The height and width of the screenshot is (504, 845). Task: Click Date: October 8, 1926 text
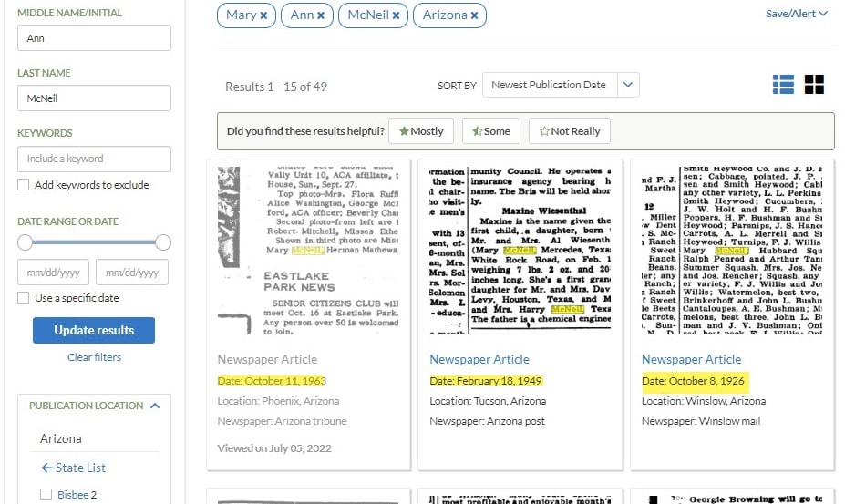693,381
